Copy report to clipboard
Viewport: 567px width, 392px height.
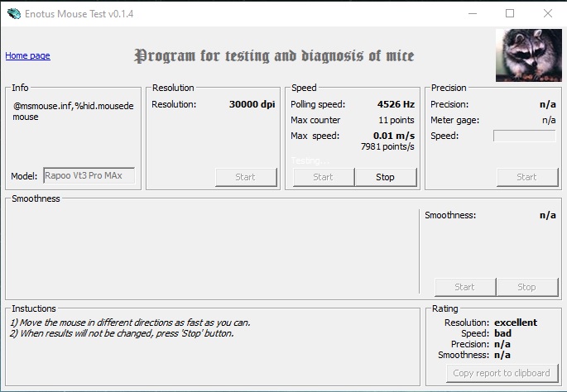[x=502, y=373]
